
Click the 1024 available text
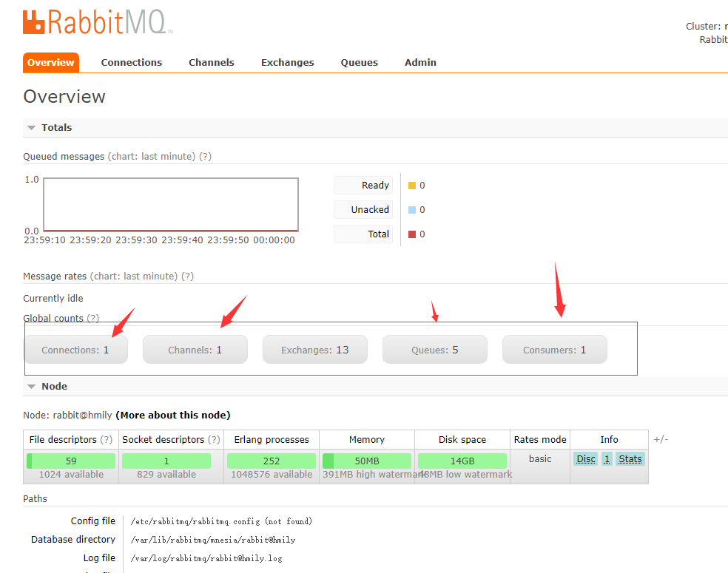(x=71, y=475)
